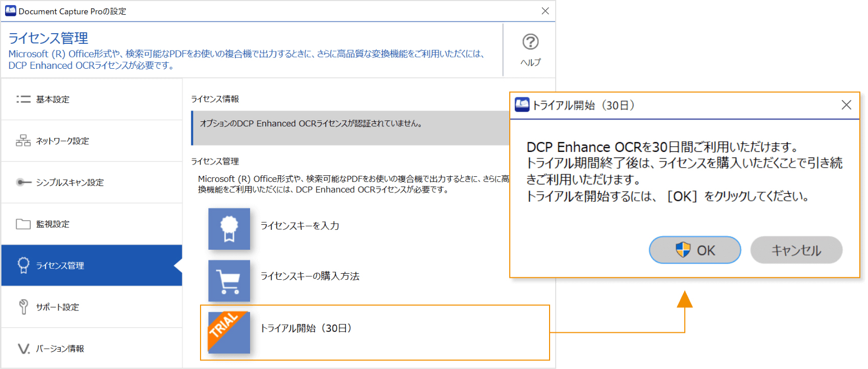Open シンプルスキャン設定 in the sidebar
The height and width of the screenshot is (369, 868).
coord(69,182)
